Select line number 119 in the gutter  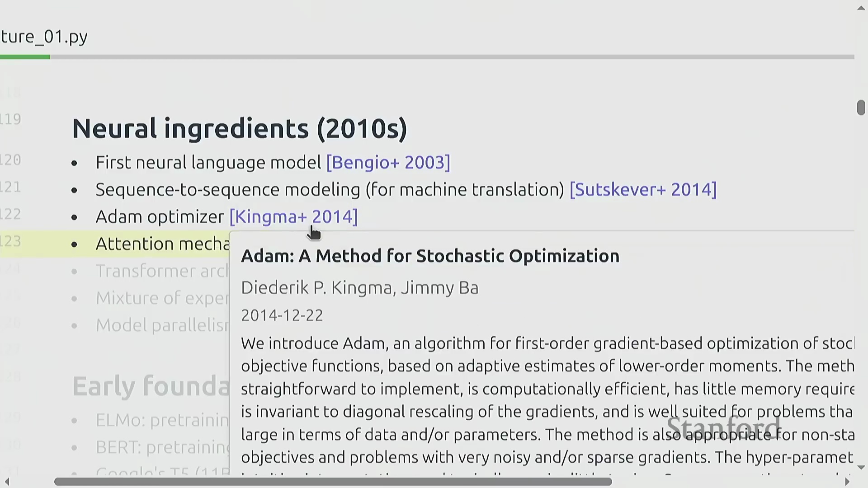(x=11, y=119)
